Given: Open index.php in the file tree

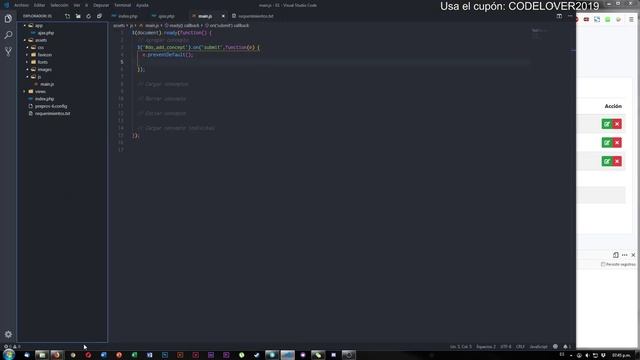Looking at the screenshot, I should click(x=44, y=99).
